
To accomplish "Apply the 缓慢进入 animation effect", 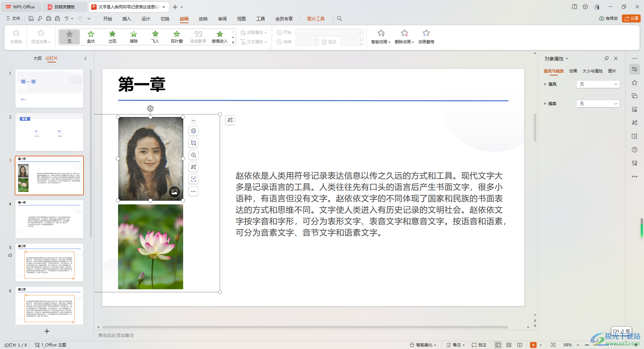I will (x=220, y=37).
